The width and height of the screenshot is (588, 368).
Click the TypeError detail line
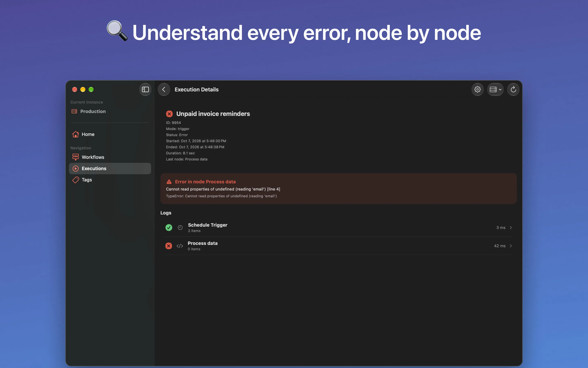(x=221, y=196)
